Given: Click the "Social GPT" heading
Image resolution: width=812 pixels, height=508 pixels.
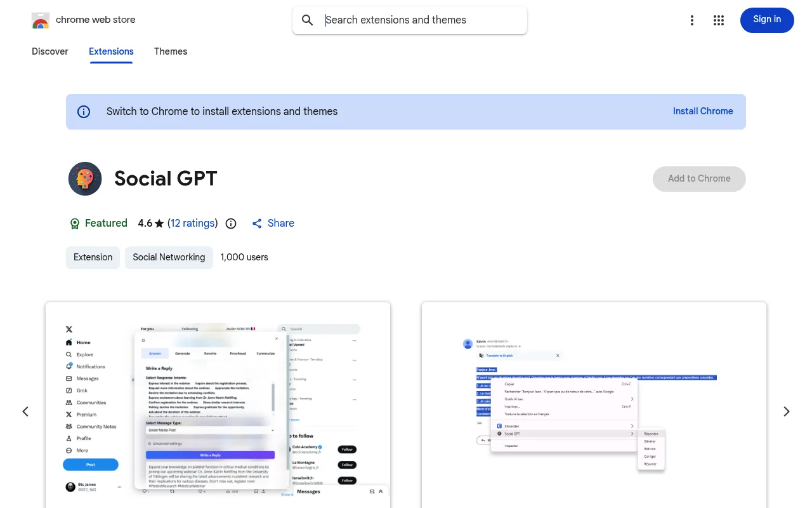Looking at the screenshot, I should 166,178.
